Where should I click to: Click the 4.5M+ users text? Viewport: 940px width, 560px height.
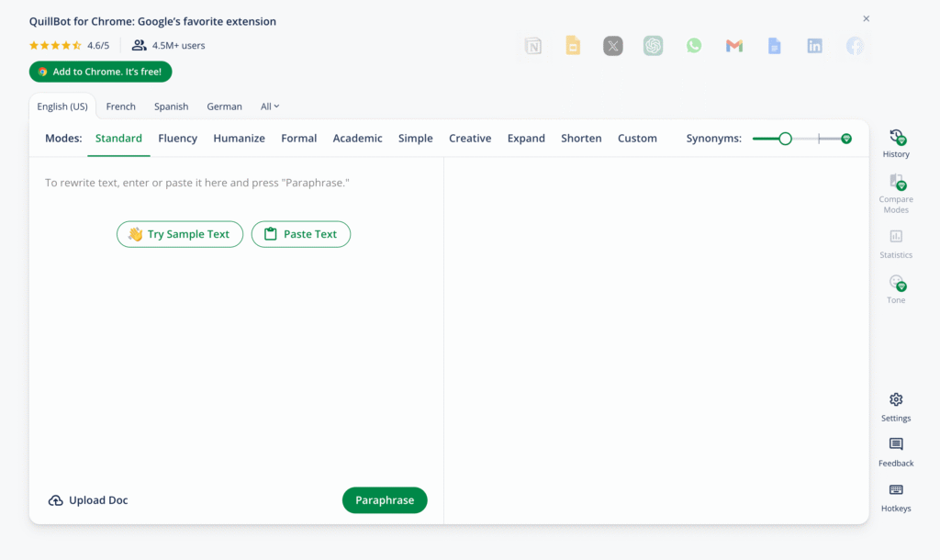pyautogui.click(x=179, y=45)
